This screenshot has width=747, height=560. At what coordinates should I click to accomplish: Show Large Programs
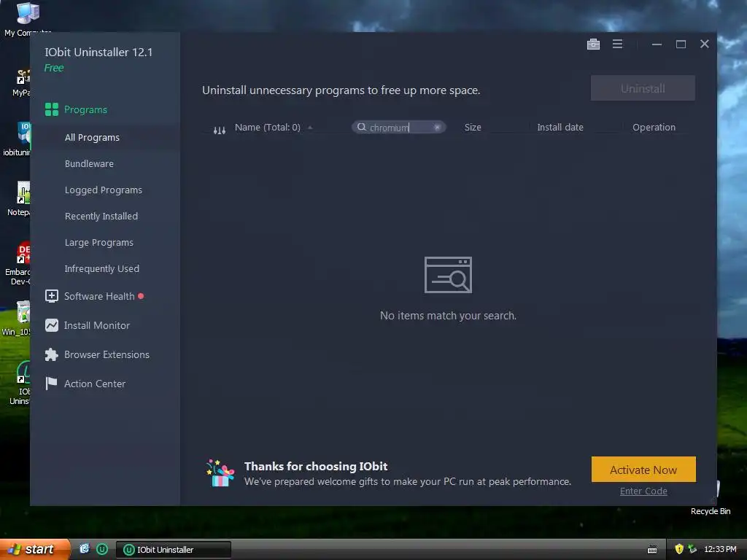click(x=99, y=242)
